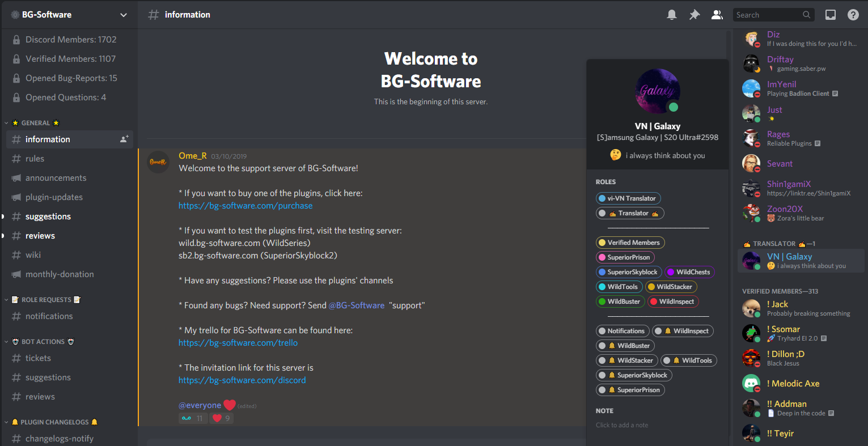Open notification settings bell icon
Image resolution: width=868 pixels, height=446 pixels.
coord(672,15)
